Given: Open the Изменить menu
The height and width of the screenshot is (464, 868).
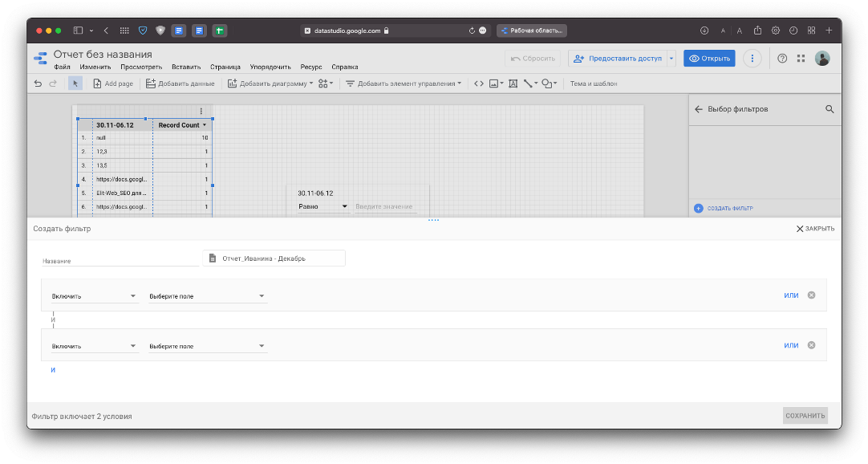Looking at the screenshot, I should [95, 67].
